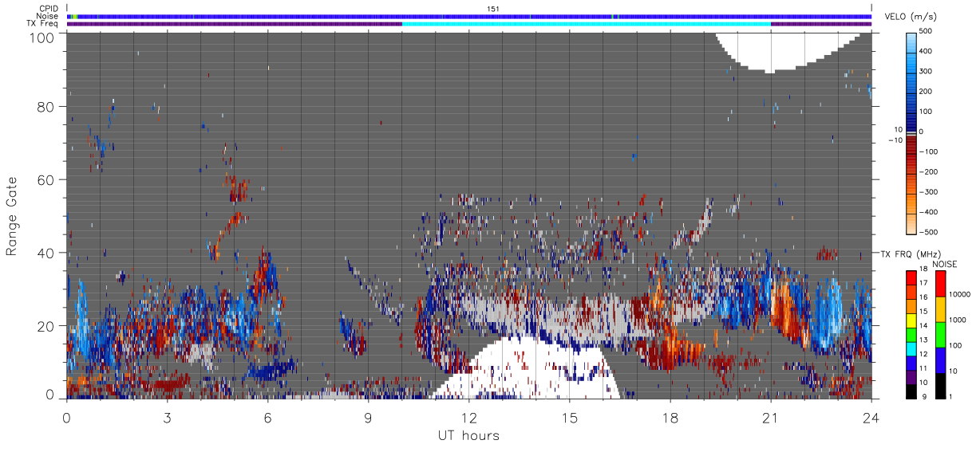Click the '-300' label on velocity scale
This screenshot has width=980, height=452.
(x=930, y=192)
